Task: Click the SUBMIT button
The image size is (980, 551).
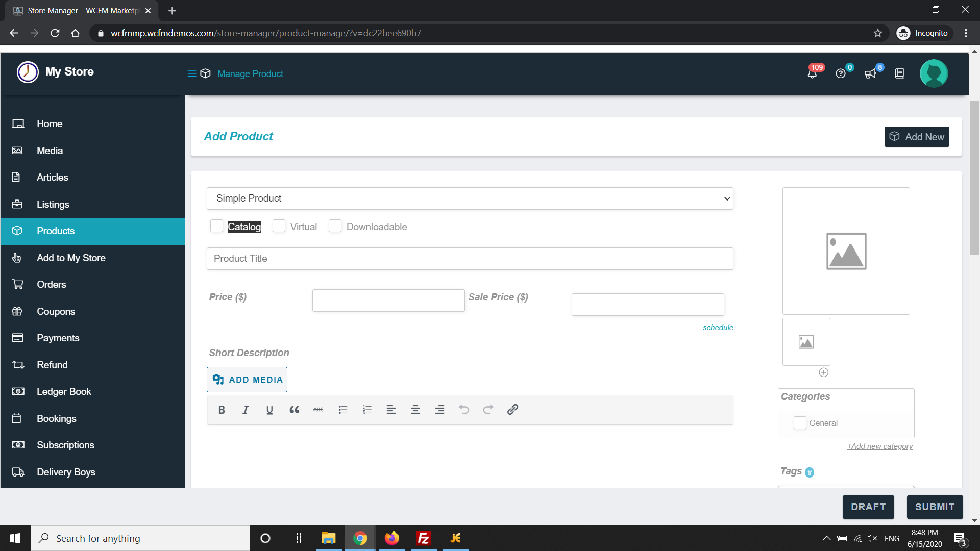Action: [x=935, y=507]
